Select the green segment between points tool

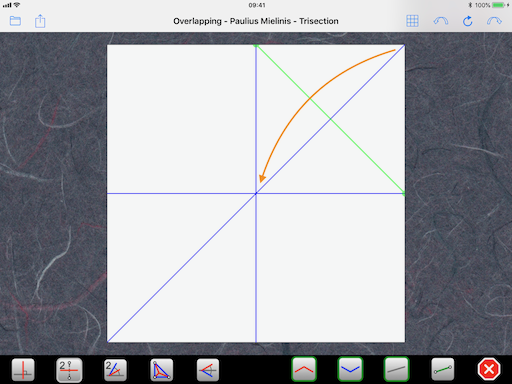coord(443,369)
